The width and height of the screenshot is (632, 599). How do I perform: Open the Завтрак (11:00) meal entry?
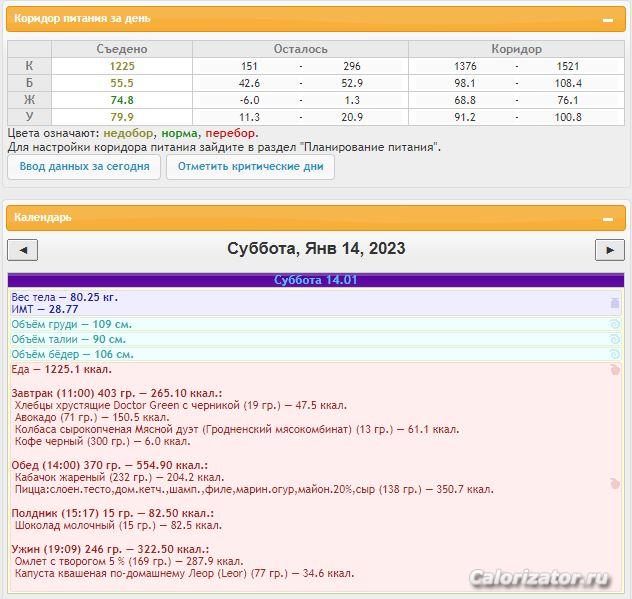(x=117, y=393)
